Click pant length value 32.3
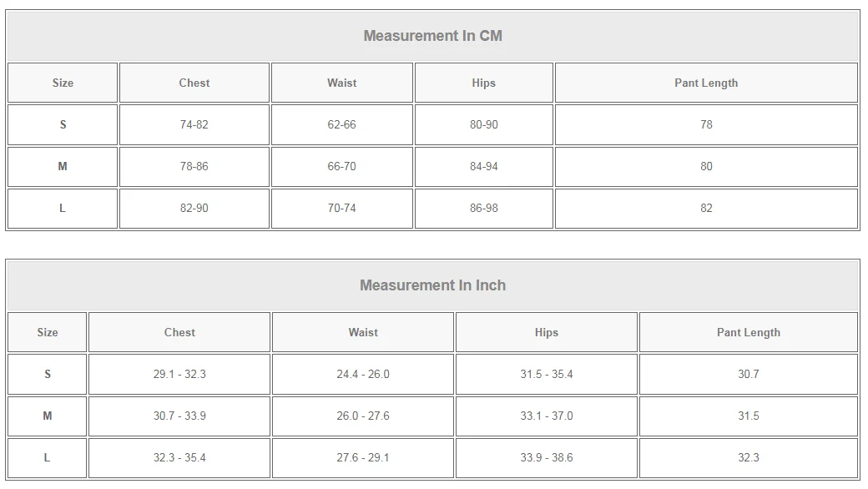This screenshot has width=868, height=489. pos(749,457)
